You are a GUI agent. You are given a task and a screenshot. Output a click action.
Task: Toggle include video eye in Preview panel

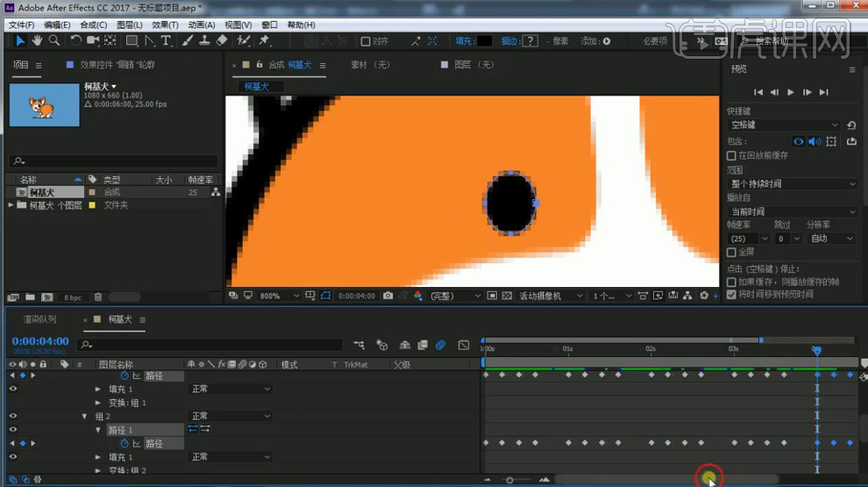[x=798, y=142]
